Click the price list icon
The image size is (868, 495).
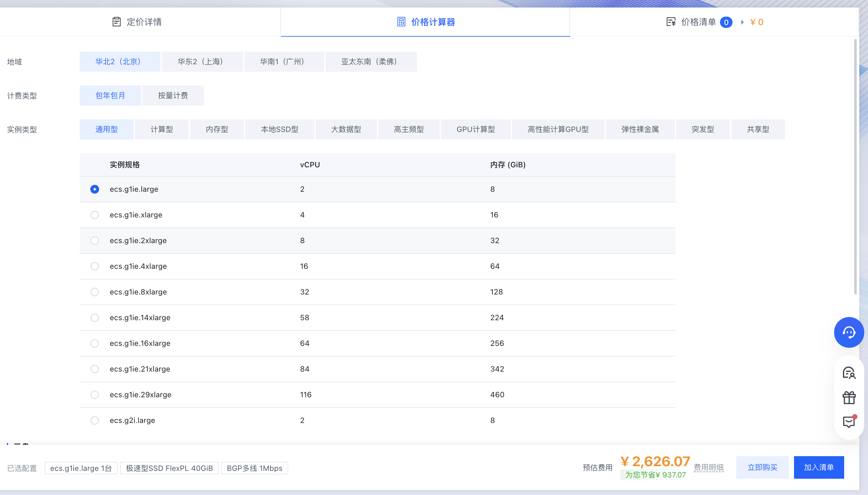(671, 22)
